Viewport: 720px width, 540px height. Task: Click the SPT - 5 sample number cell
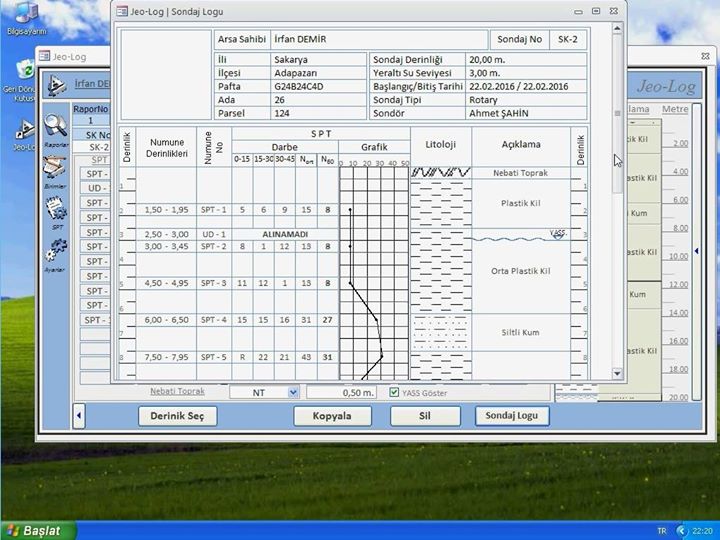[214, 357]
